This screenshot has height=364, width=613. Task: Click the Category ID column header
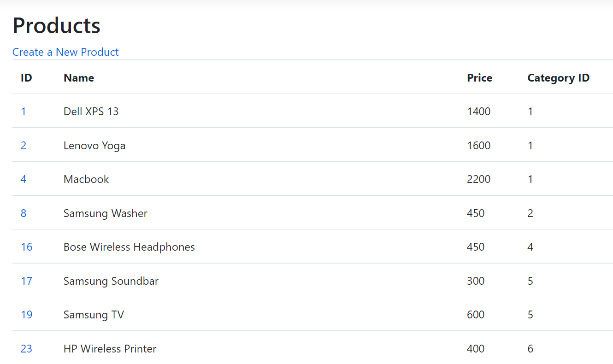pos(559,78)
